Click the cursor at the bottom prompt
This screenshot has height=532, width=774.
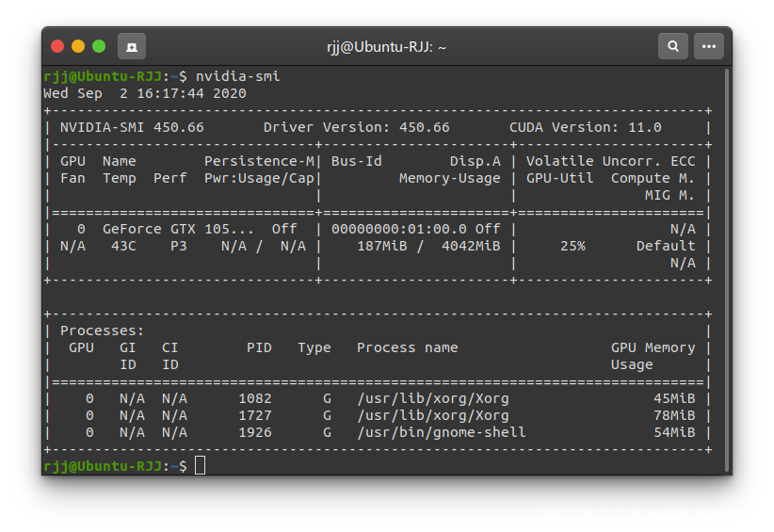coord(200,465)
